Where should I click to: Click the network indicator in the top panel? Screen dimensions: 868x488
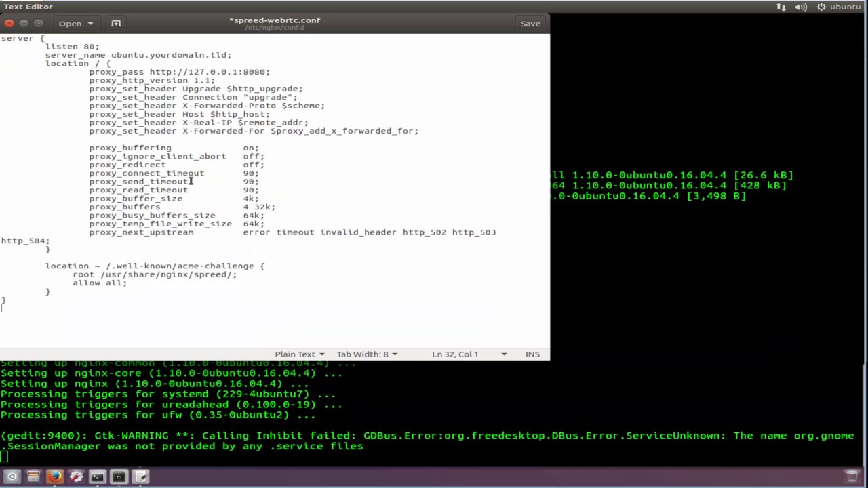coord(781,7)
